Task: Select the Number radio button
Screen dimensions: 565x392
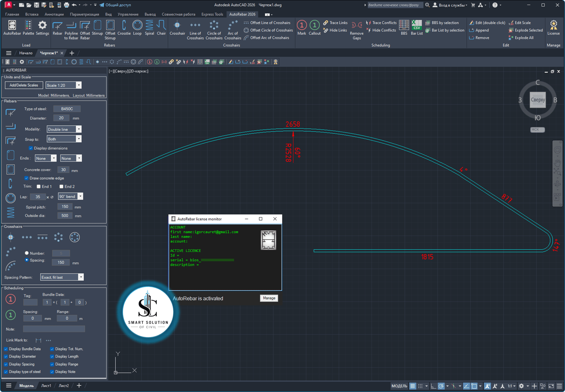Action: coord(27,253)
